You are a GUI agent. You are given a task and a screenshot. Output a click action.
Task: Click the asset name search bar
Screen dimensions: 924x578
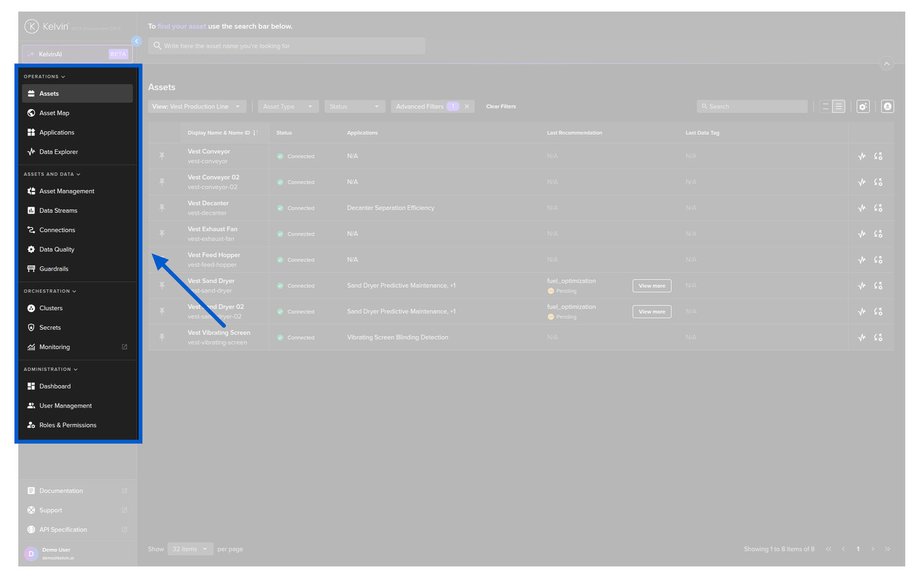286,46
